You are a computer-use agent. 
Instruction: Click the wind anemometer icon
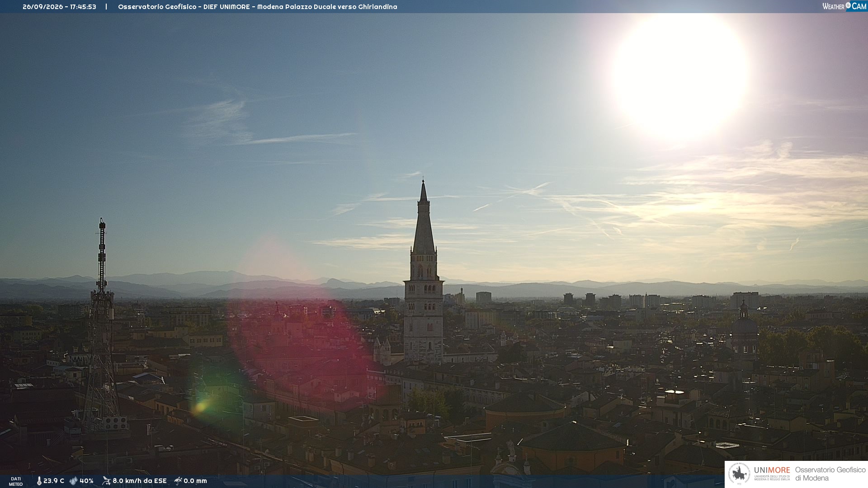click(x=106, y=481)
